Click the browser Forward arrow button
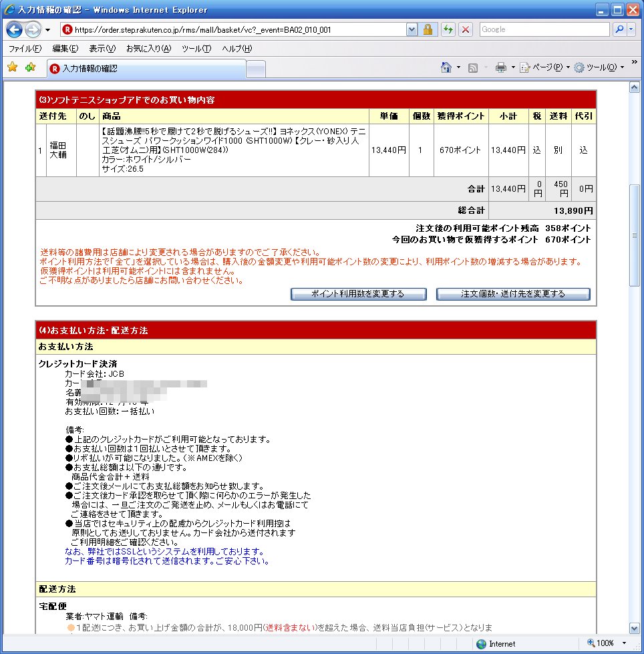Viewport: 644px width, 654px height. pyautogui.click(x=33, y=29)
